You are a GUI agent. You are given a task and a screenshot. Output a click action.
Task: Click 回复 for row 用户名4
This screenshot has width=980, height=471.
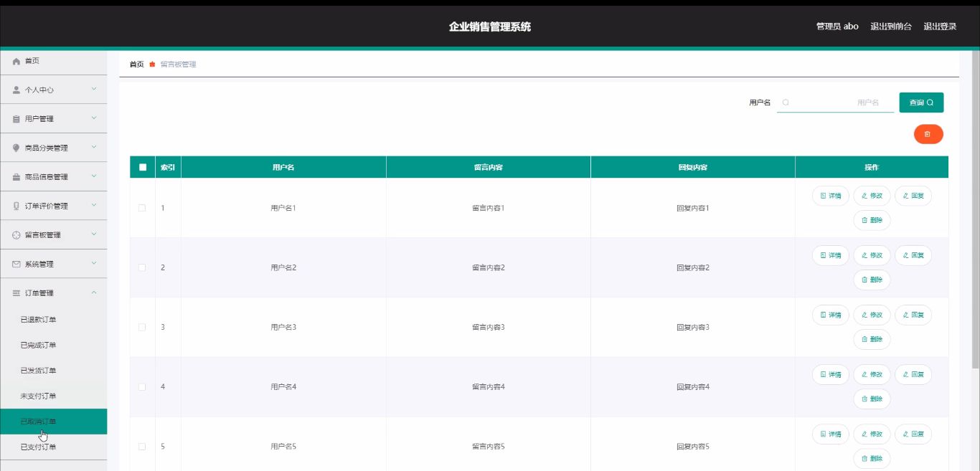[x=913, y=374]
